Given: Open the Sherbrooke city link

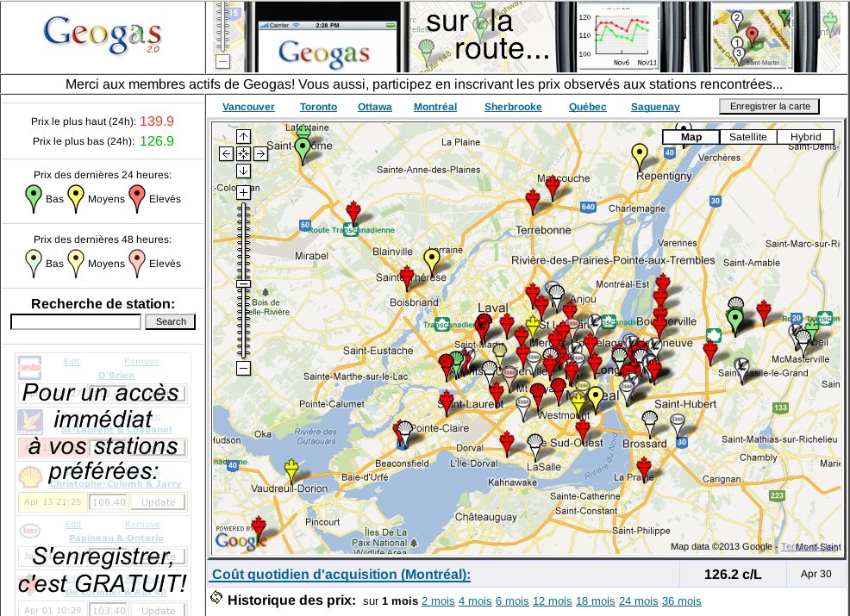Looking at the screenshot, I should tap(513, 107).
